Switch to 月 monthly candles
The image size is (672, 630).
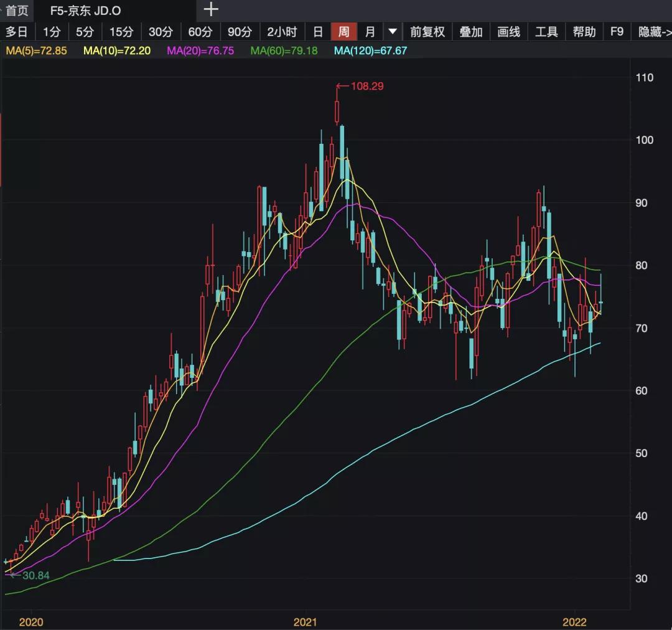coord(370,32)
